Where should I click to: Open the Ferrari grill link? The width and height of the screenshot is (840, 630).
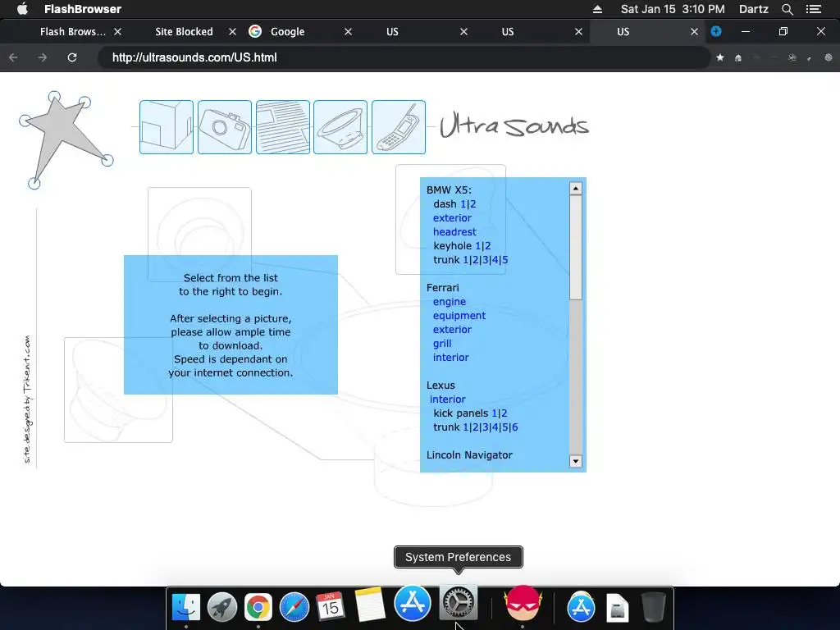tap(442, 344)
